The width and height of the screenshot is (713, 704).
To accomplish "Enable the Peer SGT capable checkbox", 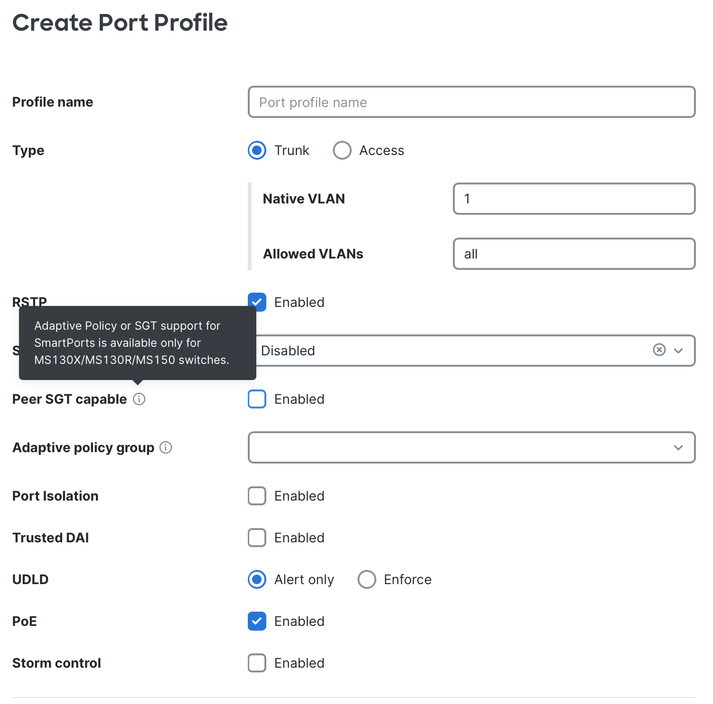I will tap(257, 399).
